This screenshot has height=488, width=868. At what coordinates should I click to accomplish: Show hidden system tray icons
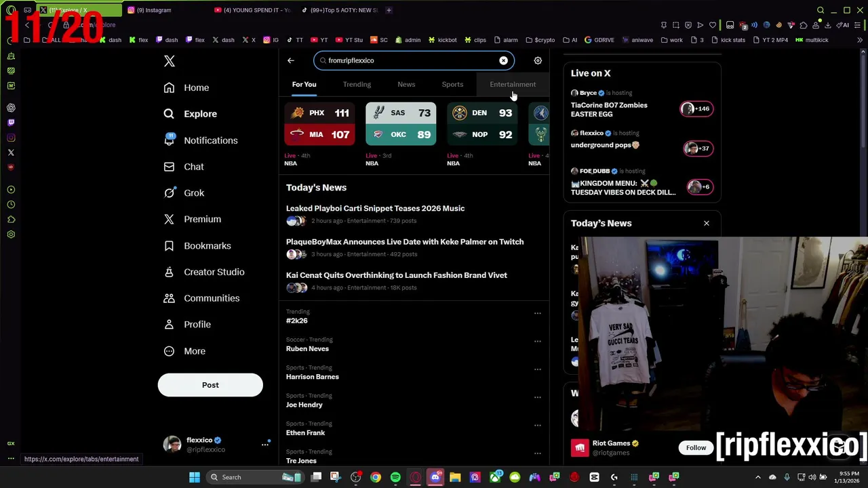click(758, 477)
